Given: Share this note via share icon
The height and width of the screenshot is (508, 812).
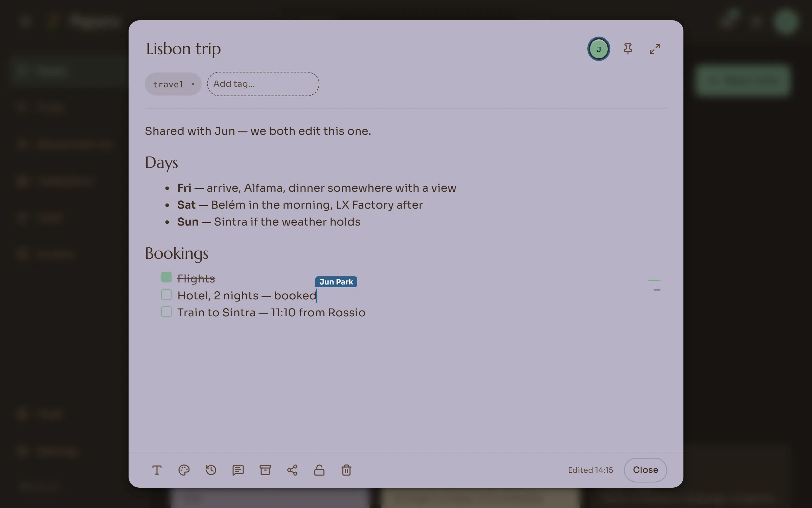Looking at the screenshot, I should point(292,470).
